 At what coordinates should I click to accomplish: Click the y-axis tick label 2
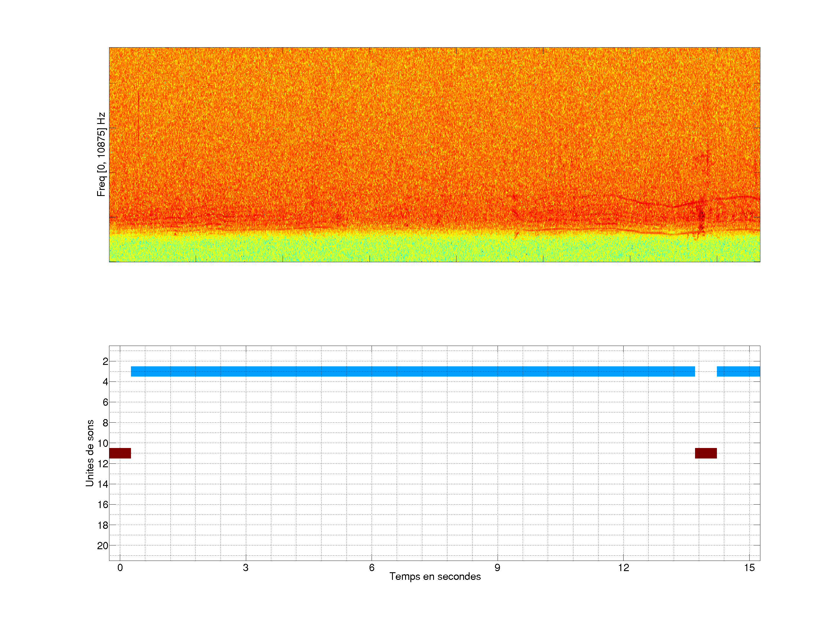105,361
